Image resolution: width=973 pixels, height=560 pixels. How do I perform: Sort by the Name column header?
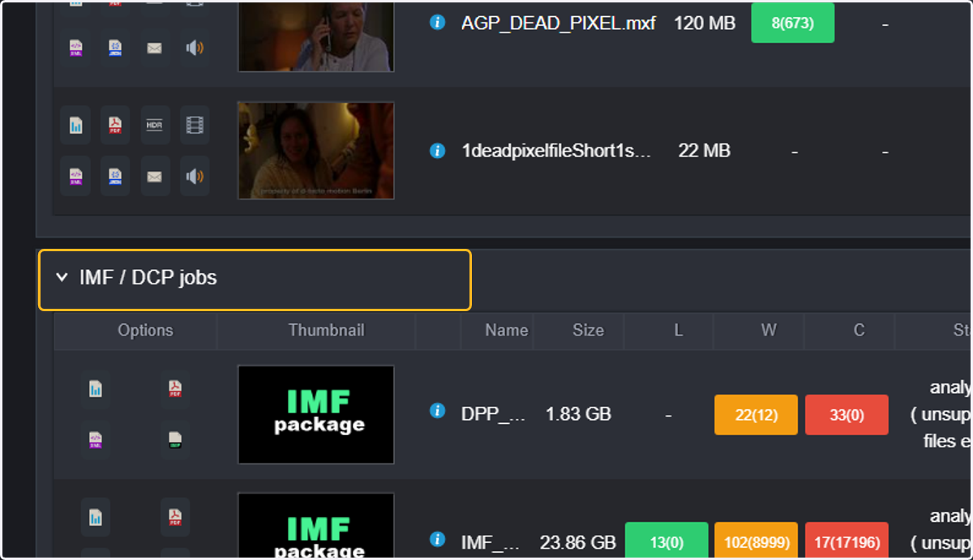coord(507,331)
